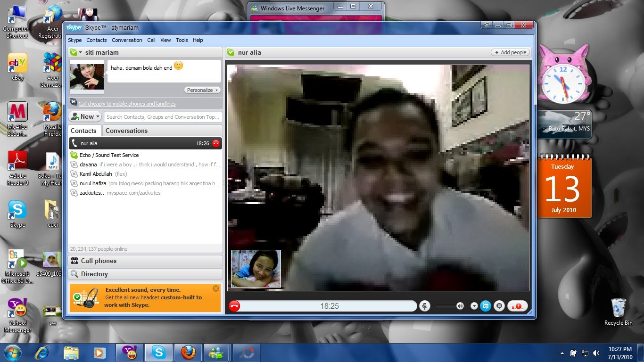The width and height of the screenshot is (644, 362).
Task: Click the headset ad banner
Action: (145, 298)
